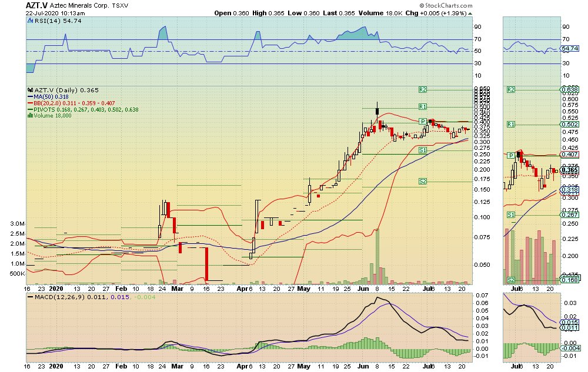Click the 2020 label on MACD date axis
Screen dimensions: 588x372
click(x=56, y=366)
